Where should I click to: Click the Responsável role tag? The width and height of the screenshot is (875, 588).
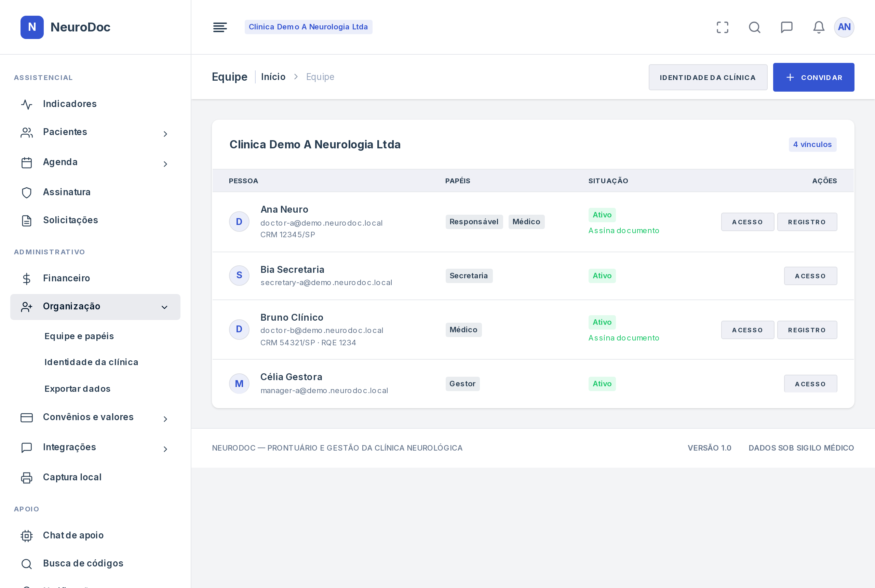coord(474,222)
